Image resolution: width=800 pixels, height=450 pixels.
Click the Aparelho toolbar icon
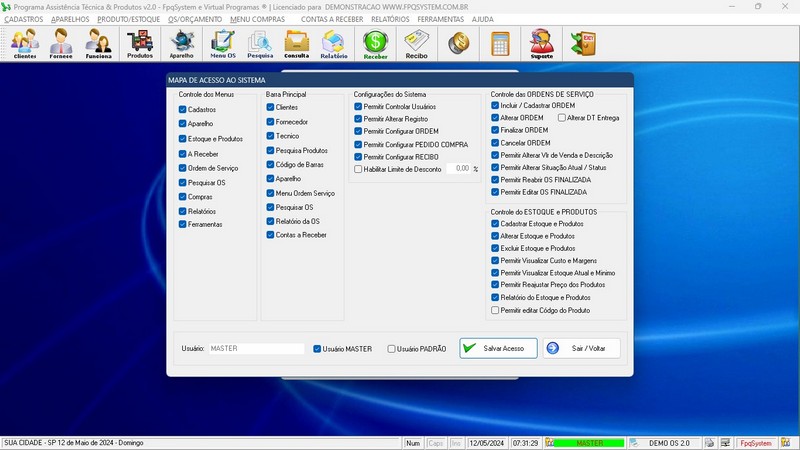click(182, 44)
